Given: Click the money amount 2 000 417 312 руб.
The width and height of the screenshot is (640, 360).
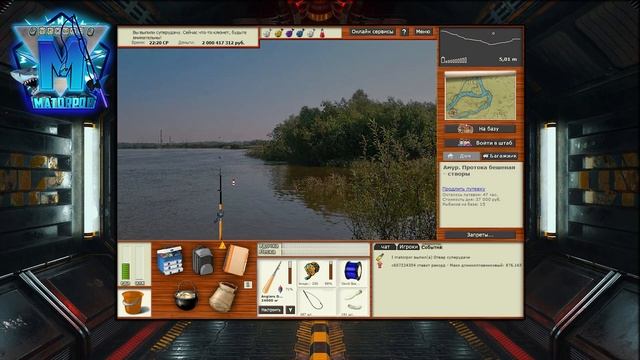Looking at the screenshot, I should (223, 42).
